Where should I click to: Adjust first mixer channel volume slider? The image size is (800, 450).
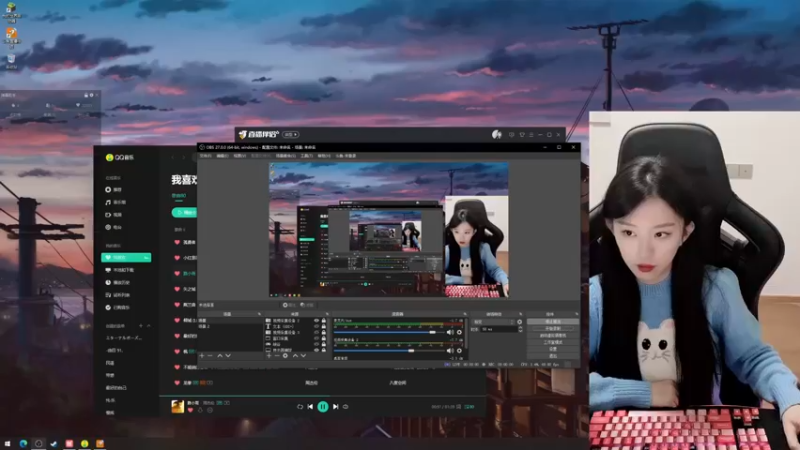pos(389,332)
